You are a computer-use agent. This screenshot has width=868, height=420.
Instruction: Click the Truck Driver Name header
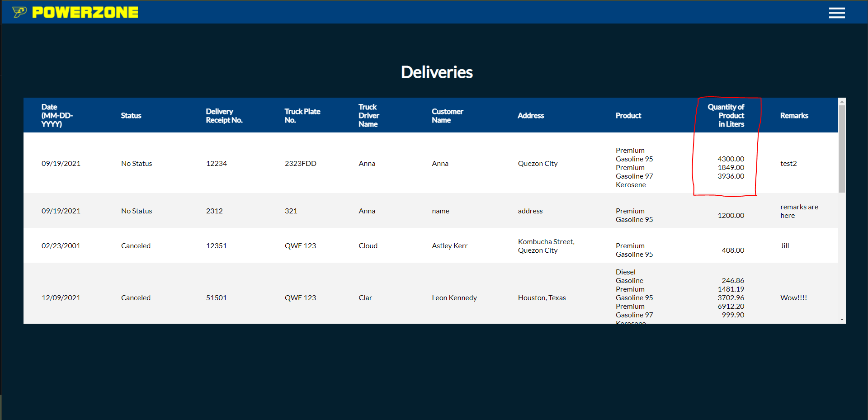(x=369, y=115)
